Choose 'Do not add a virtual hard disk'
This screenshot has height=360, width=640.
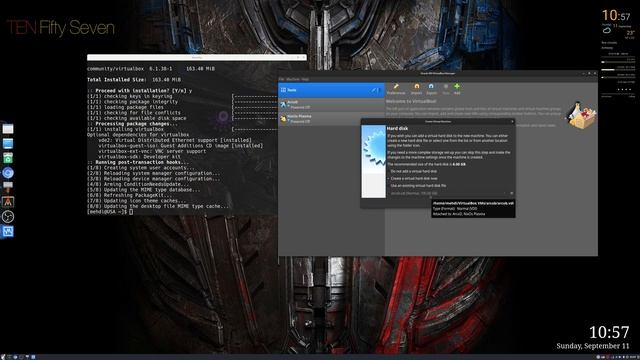point(413,171)
